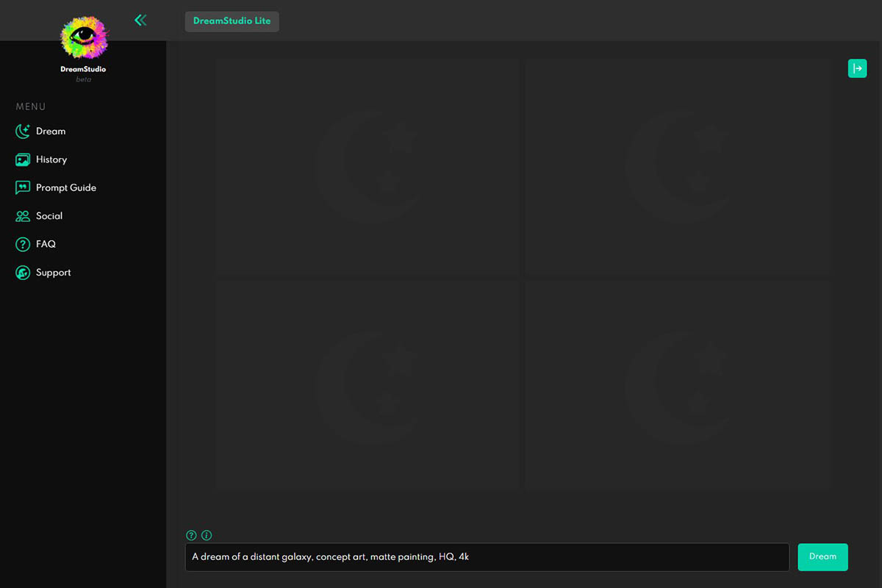Open the Prompt Guide menu item
The width and height of the screenshot is (882, 588).
click(66, 188)
